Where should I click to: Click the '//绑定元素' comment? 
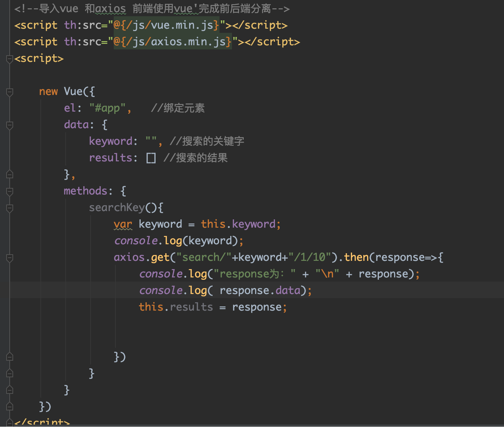(x=178, y=108)
